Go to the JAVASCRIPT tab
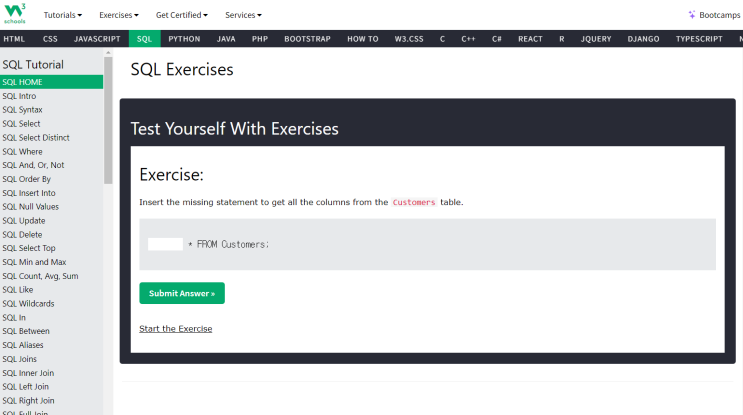Image resolution: width=743 pixels, height=415 pixels. coord(97,39)
